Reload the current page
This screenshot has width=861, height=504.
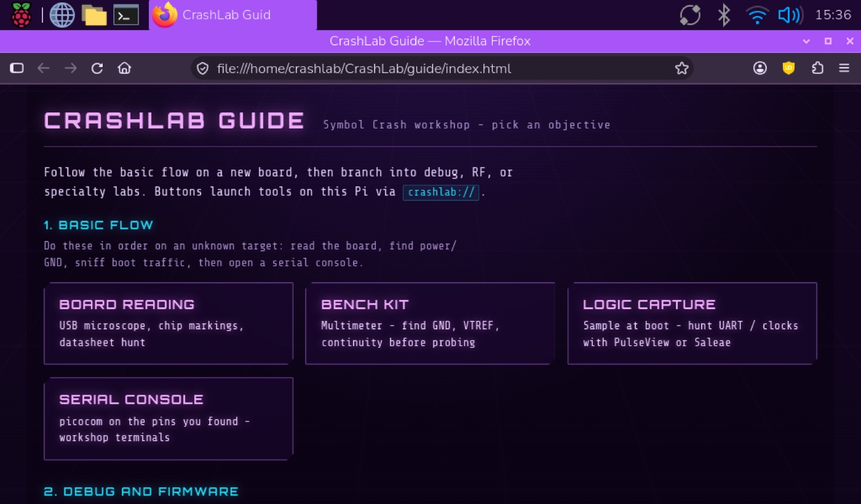pos(97,68)
